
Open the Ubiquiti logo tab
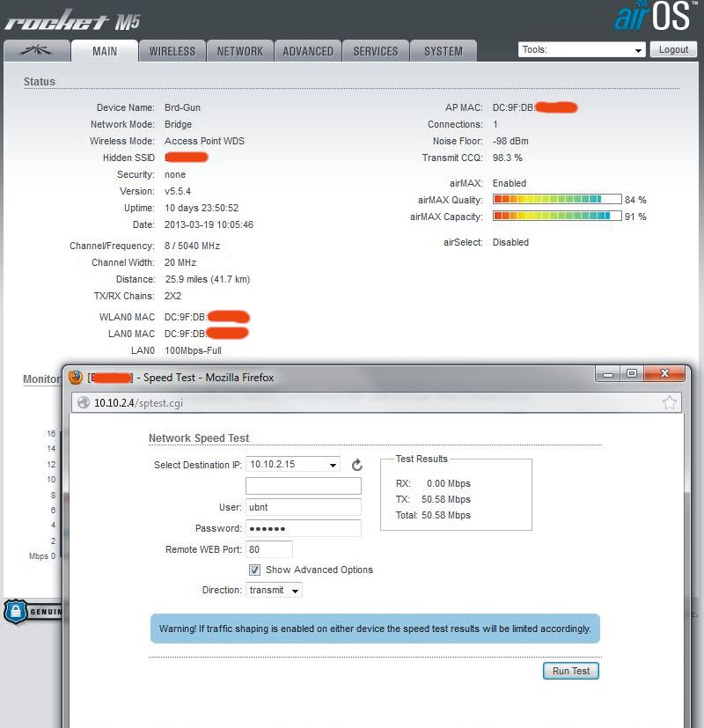pos(37,50)
